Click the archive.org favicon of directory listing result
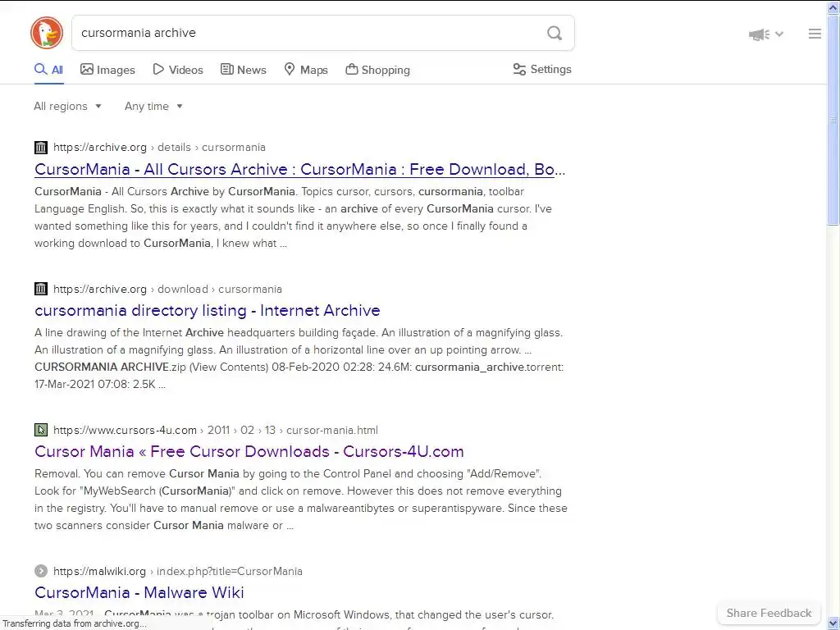This screenshot has height=630, width=840. tap(41, 289)
